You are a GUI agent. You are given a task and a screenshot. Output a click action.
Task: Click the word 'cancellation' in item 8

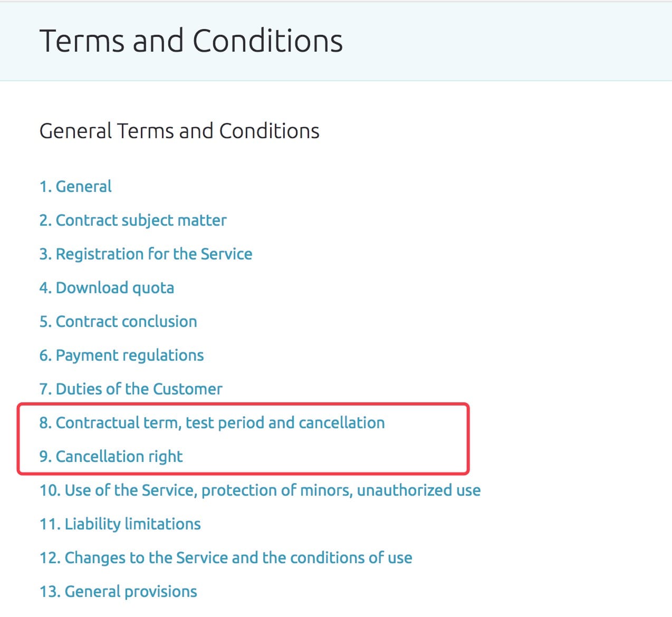(x=341, y=423)
